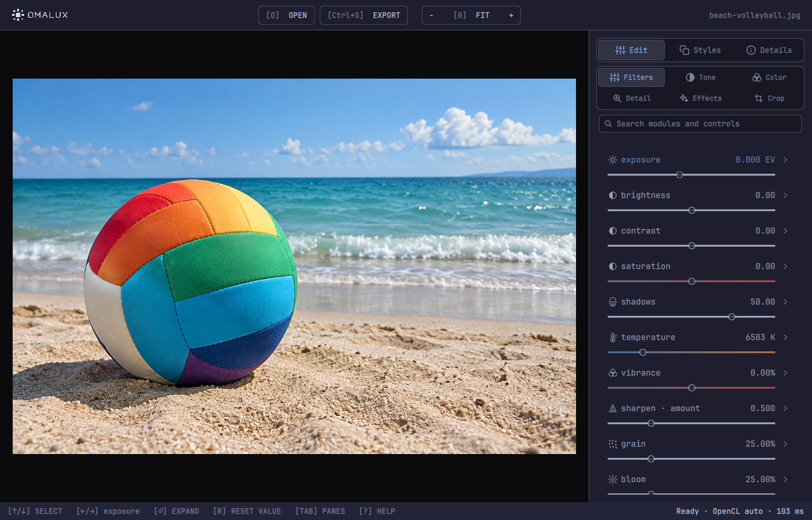Viewport: 812px width, 520px height.
Task: Click the 6503 K temperature value
Action: coord(760,337)
